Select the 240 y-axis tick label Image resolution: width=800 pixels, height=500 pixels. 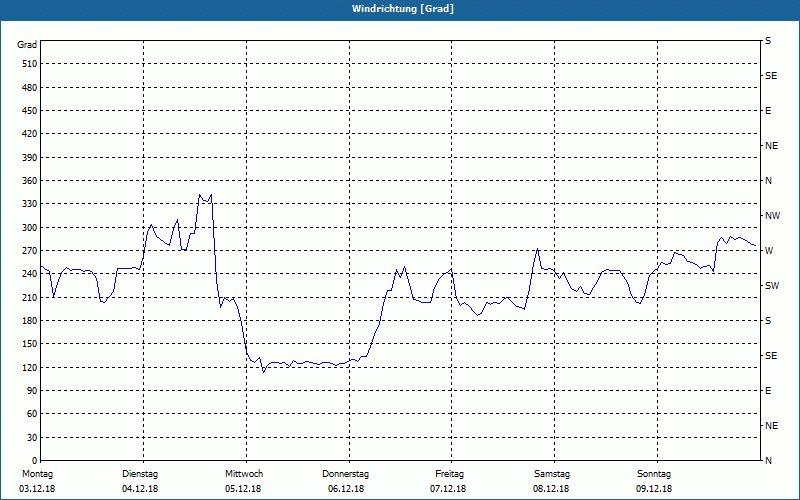click(x=30, y=274)
